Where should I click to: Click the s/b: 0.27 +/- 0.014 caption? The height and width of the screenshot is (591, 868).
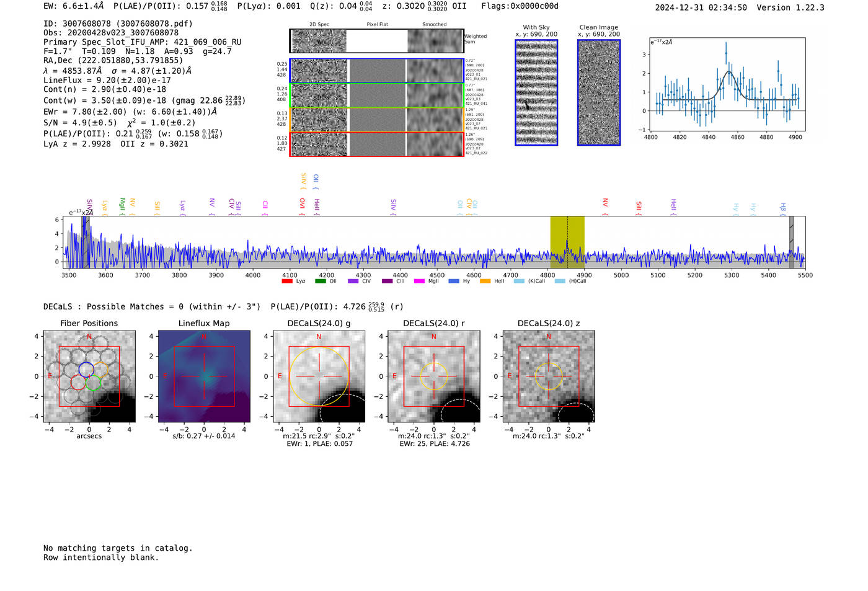tap(204, 436)
